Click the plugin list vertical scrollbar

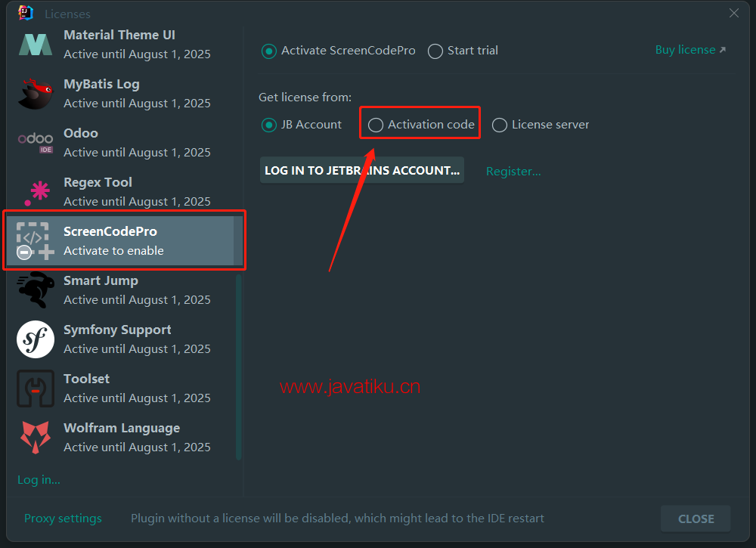click(239, 367)
